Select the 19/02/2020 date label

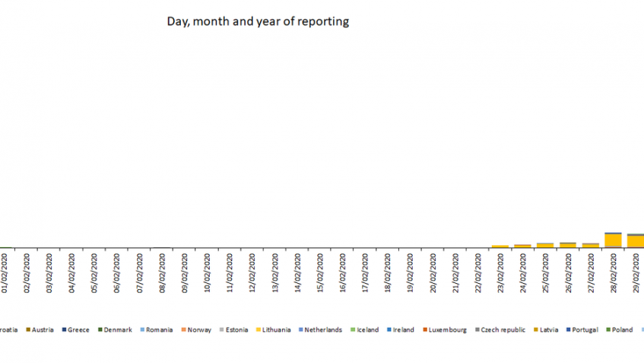tap(411, 273)
